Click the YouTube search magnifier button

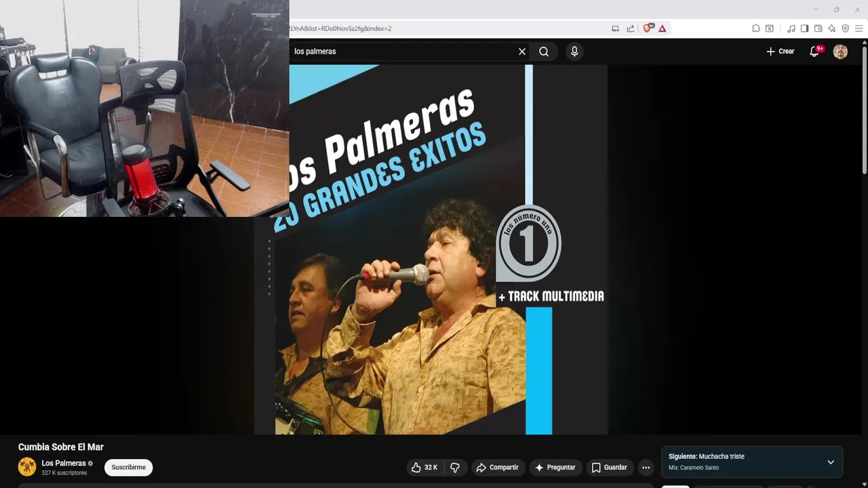coord(544,52)
